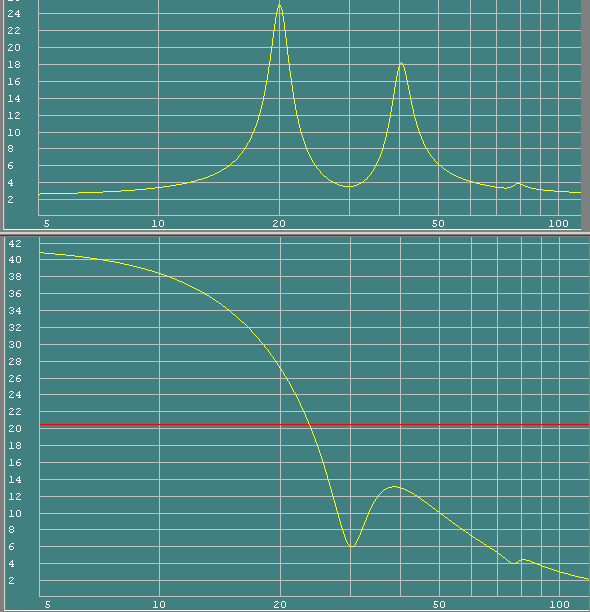Click where yellow curve crosses the red line
This screenshot has height=612, width=590.
pos(309,424)
